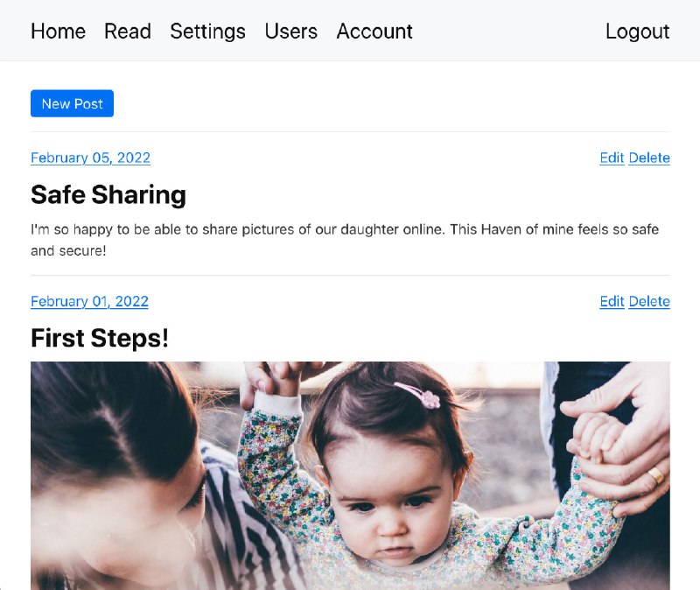Open the Home navigation link

point(58,32)
